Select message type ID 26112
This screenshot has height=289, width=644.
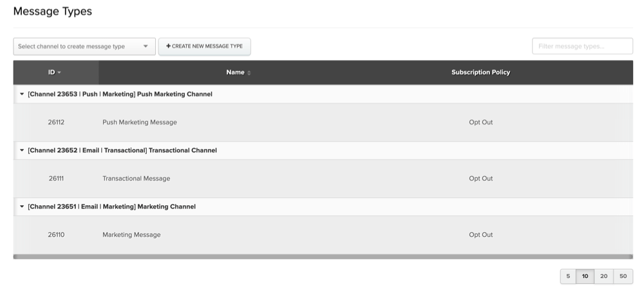pos(56,123)
